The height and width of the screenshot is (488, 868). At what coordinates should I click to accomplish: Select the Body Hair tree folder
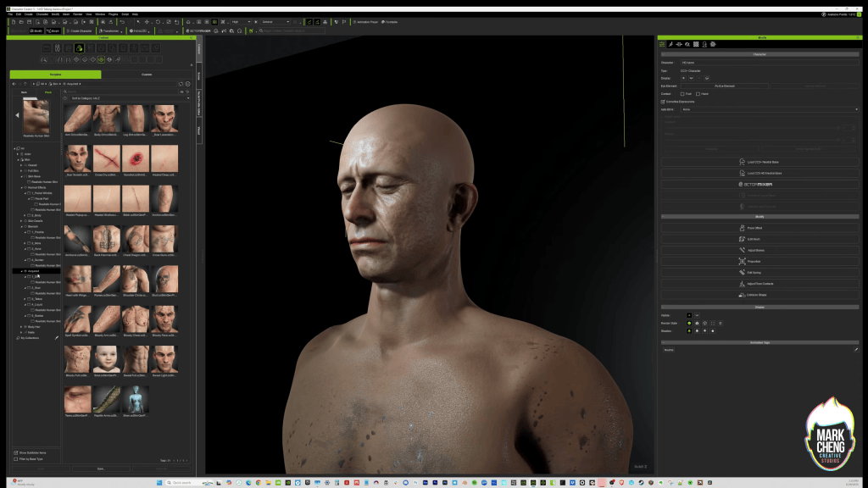pos(34,327)
